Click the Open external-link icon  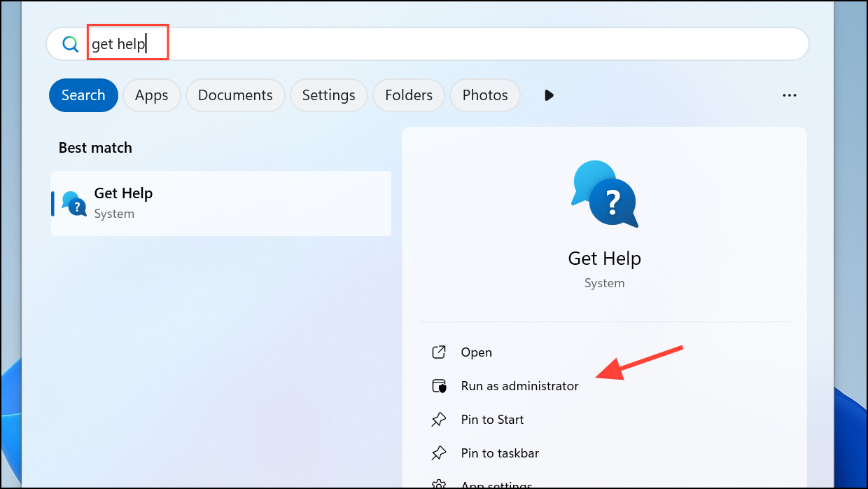coord(439,352)
